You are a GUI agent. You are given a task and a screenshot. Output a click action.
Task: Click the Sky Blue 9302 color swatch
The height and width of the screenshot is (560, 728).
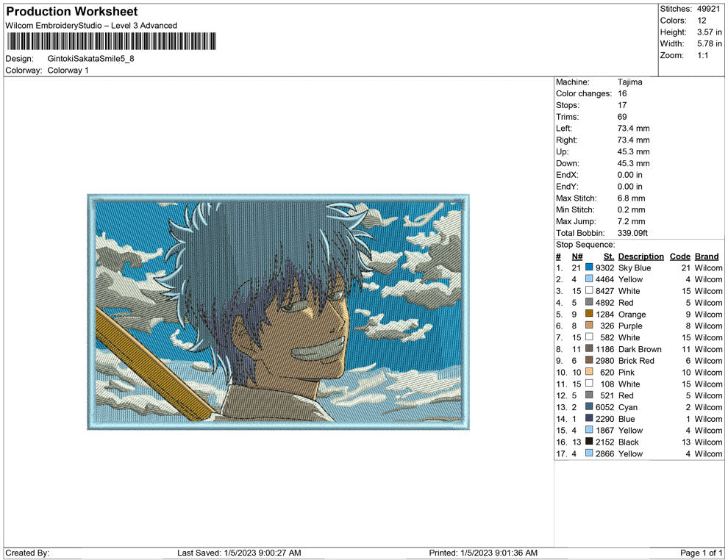[x=589, y=268]
